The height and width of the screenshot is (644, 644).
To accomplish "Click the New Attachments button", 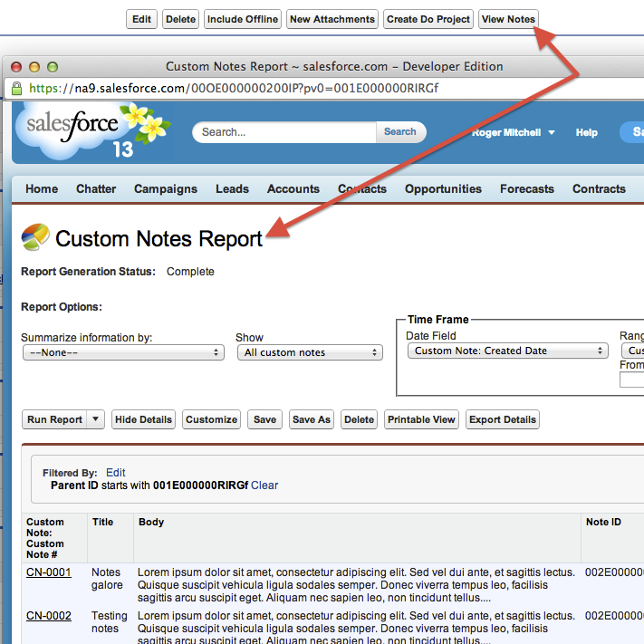I will [x=332, y=19].
